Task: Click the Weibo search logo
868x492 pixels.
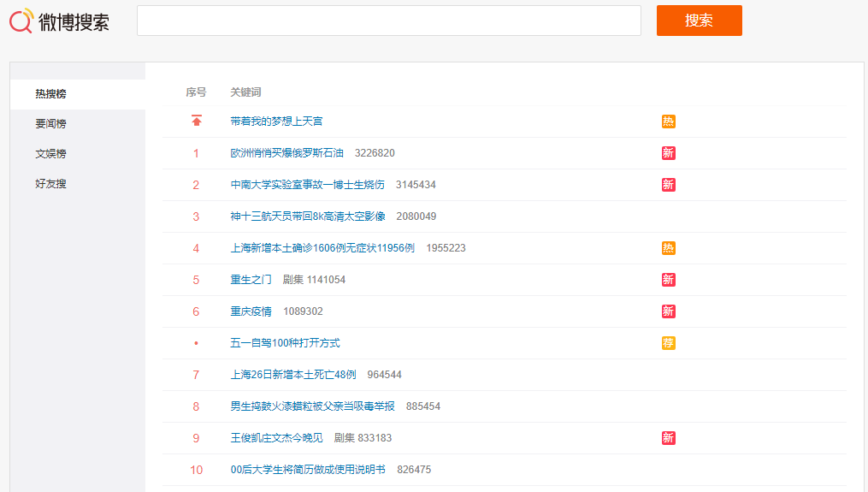Action: click(59, 21)
